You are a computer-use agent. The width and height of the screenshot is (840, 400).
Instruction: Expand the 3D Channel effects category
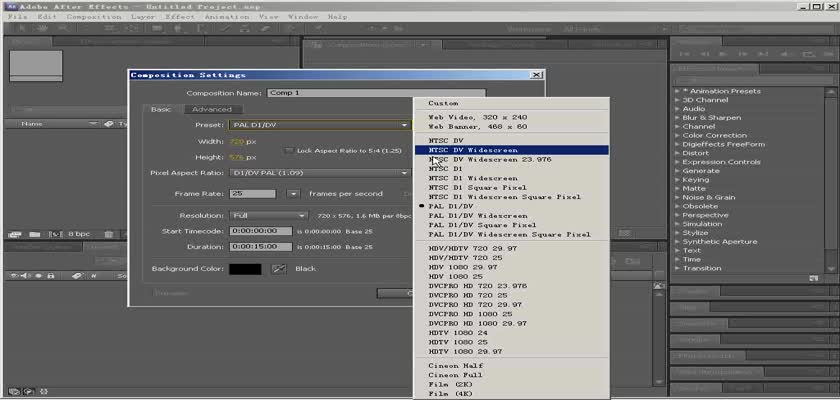[x=678, y=100]
